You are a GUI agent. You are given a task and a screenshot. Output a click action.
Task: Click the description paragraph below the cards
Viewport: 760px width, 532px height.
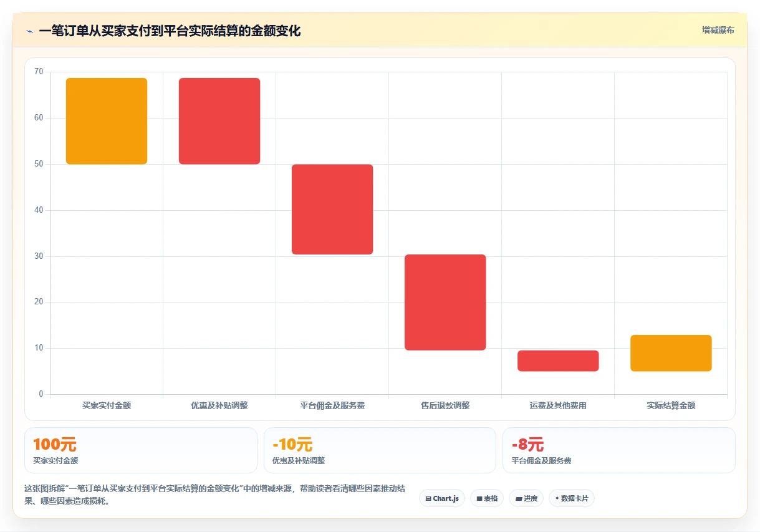click(x=215, y=495)
